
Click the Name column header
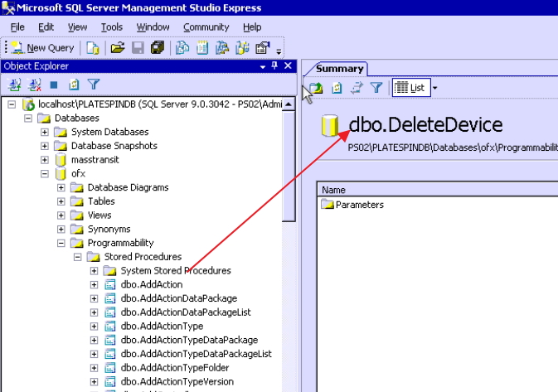click(438, 190)
